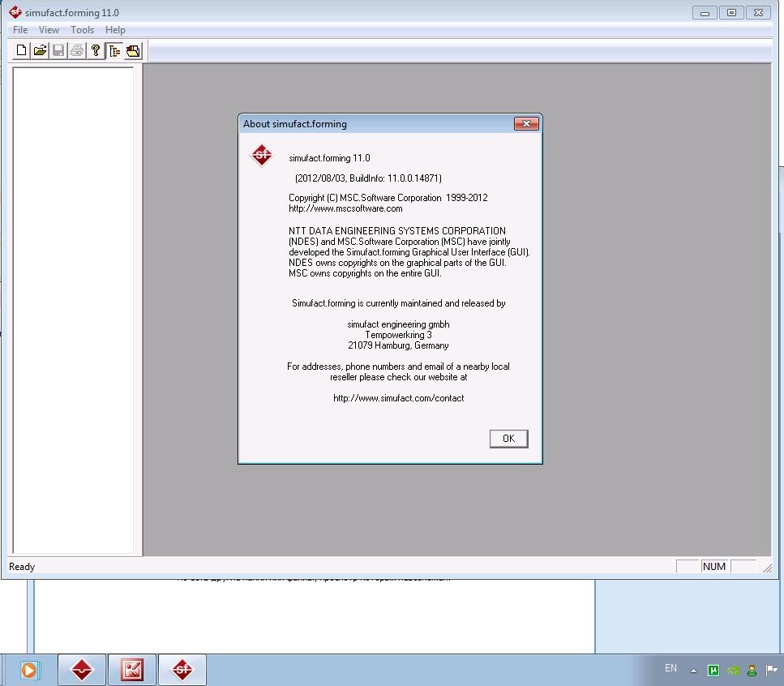Click the Save diskette toolbar icon
784x686 pixels.
click(58, 51)
